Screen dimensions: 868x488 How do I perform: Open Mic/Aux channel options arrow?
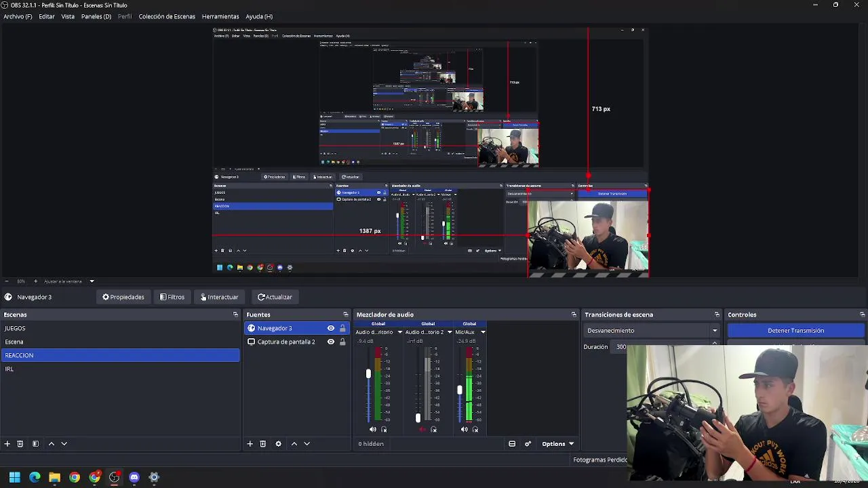point(483,332)
